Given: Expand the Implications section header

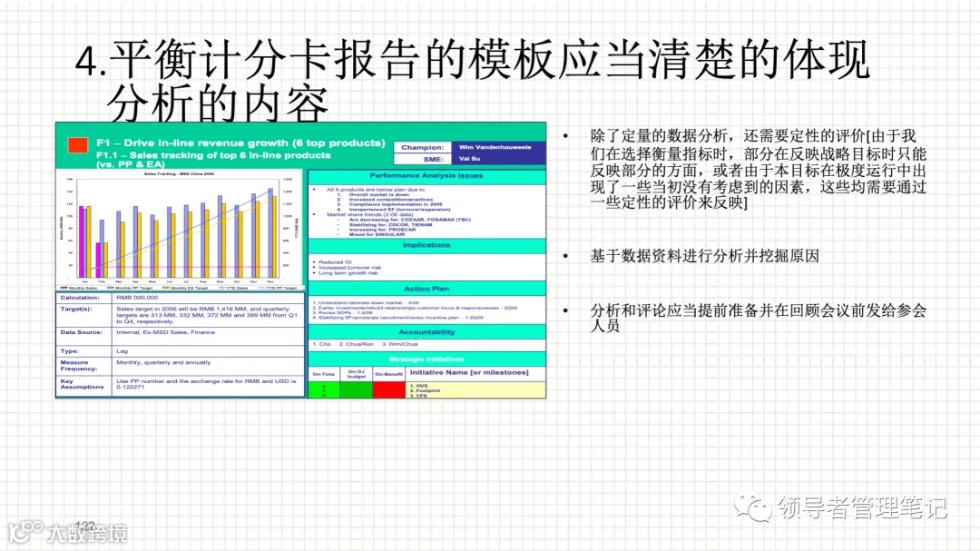Looking at the screenshot, I should click(x=426, y=245).
